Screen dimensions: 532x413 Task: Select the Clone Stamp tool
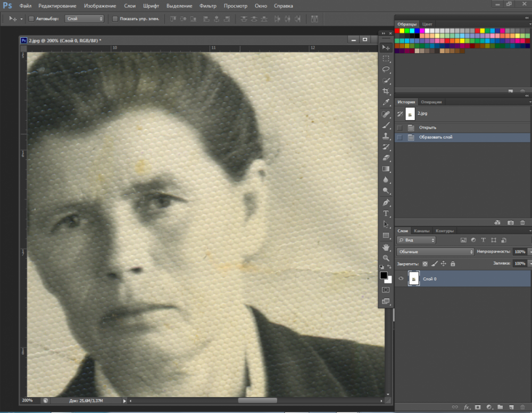pyautogui.click(x=386, y=136)
